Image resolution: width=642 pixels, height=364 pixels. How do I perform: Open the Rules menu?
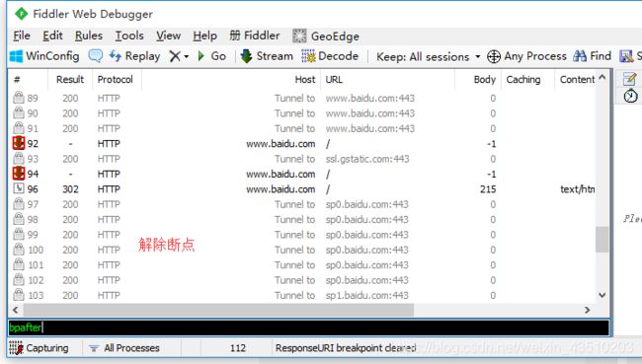[89, 36]
